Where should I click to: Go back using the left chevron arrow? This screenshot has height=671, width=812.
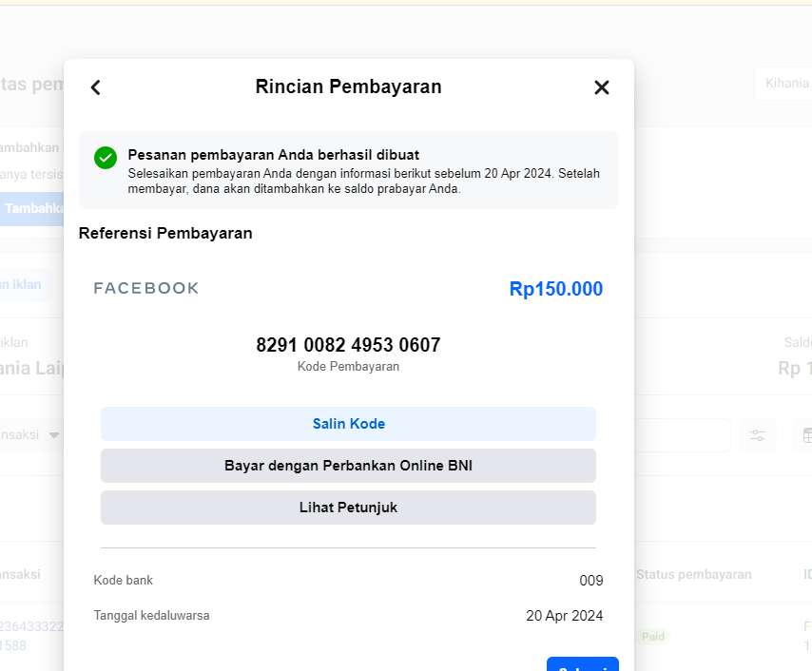96,87
